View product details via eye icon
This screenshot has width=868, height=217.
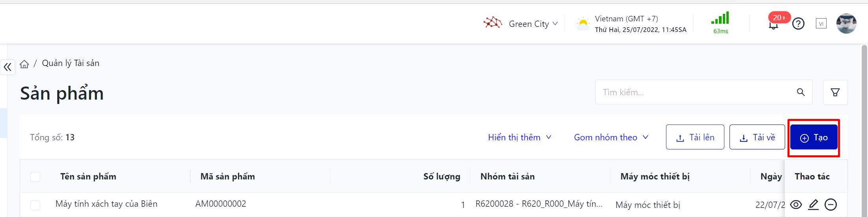[796, 204]
